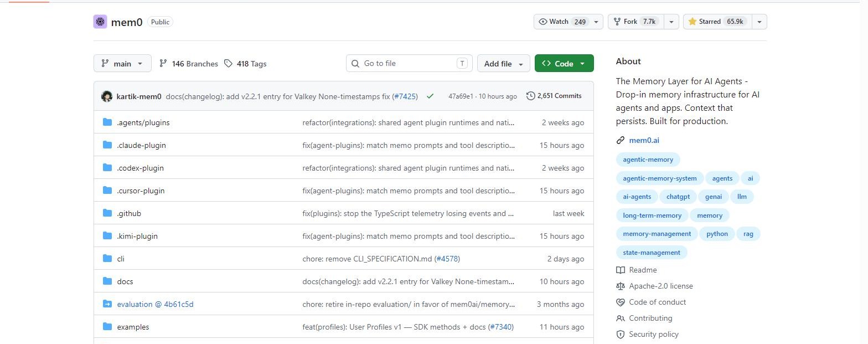
Task: Click the Contributing people icon
Action: tap(621, 319)
